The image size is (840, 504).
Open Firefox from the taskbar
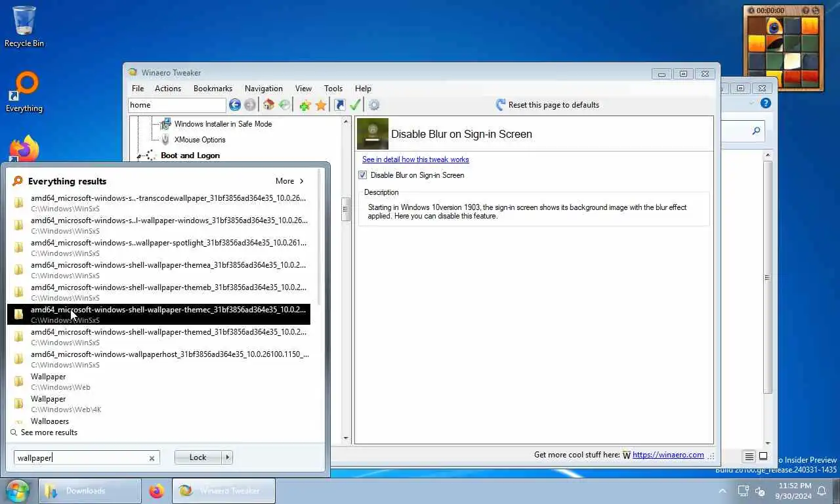coord(156,491)
